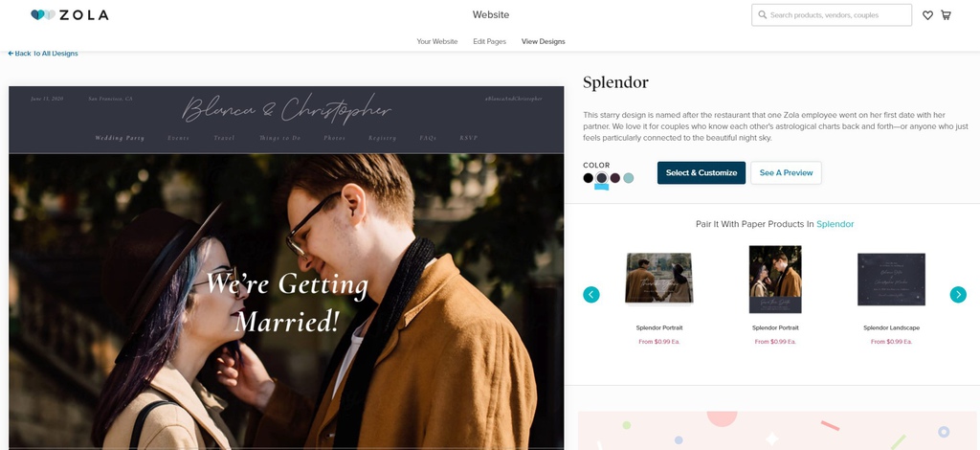980x450 pixels.
Task: Open the favorites heart icon
Action: (x=927, y=15)
